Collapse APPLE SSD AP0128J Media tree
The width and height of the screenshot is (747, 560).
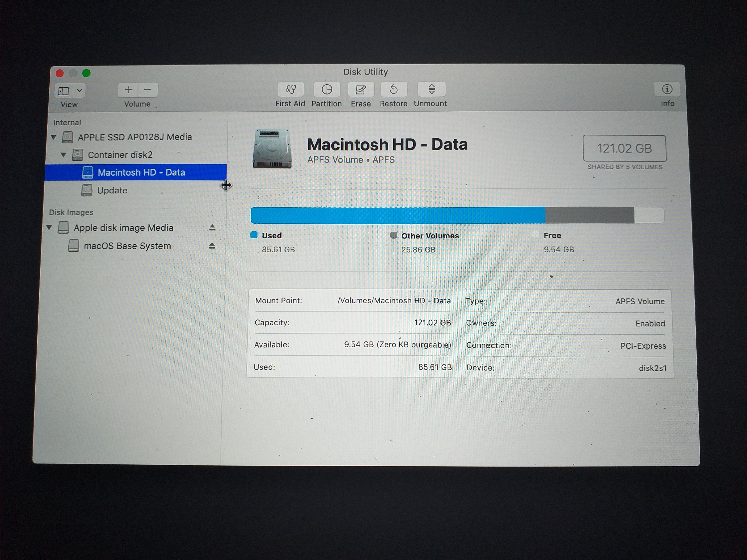tap(53, 137)
